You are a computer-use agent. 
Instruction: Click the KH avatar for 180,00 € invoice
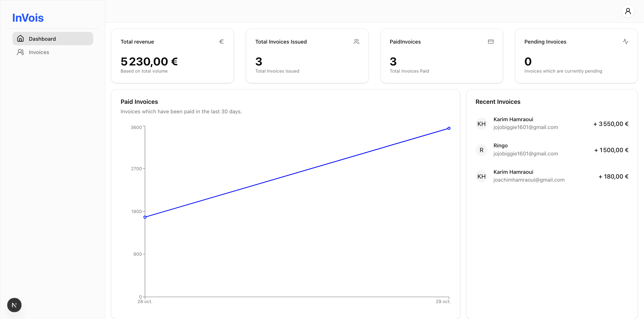[x=481, y=176]
